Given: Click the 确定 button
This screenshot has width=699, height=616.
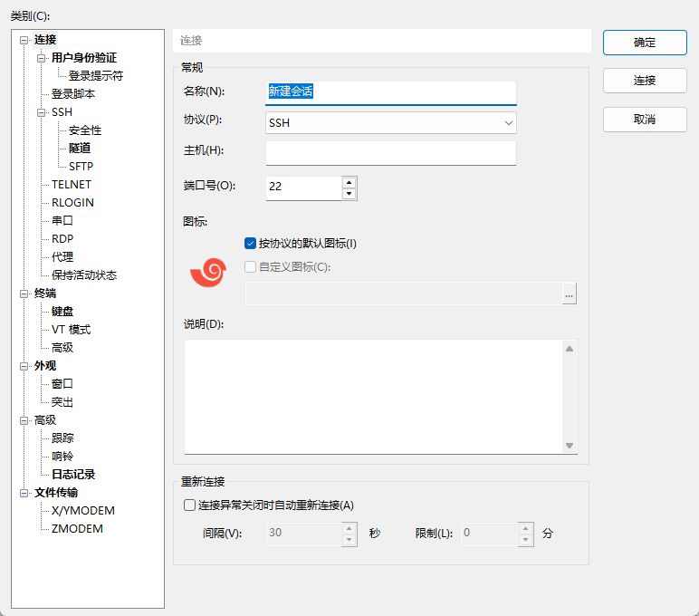Looking at the screenshot, I should coord(645,43).
